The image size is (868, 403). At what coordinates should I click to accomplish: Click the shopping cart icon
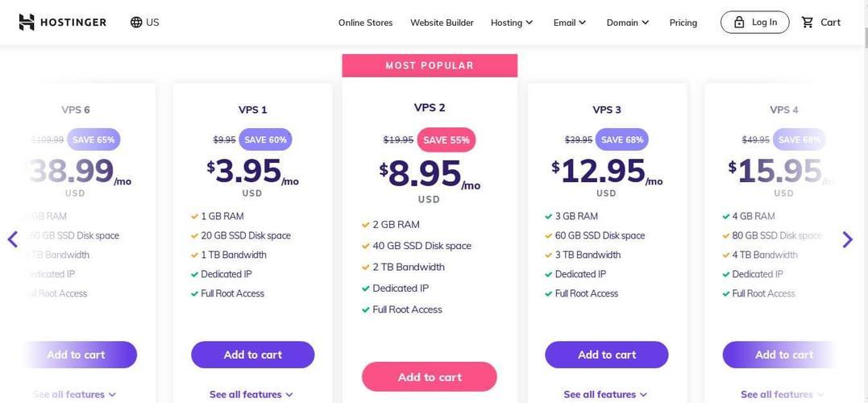(808, 22)
